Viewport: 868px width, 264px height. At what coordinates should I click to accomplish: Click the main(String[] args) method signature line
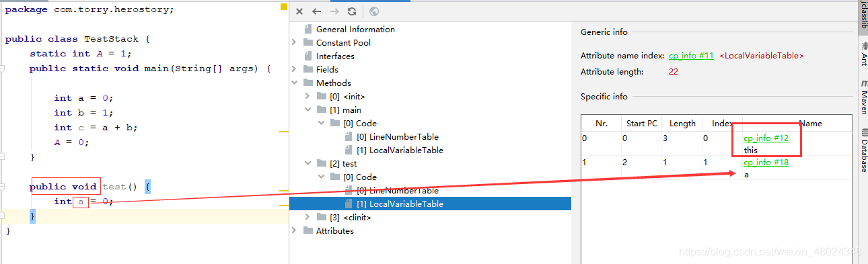[150, 69]
